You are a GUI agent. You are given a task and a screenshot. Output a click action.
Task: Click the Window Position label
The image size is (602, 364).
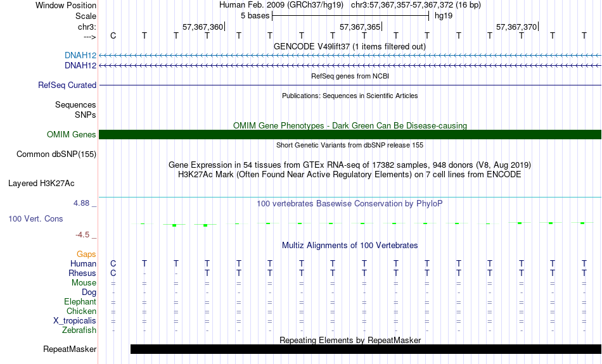click(x=66, y=5)
